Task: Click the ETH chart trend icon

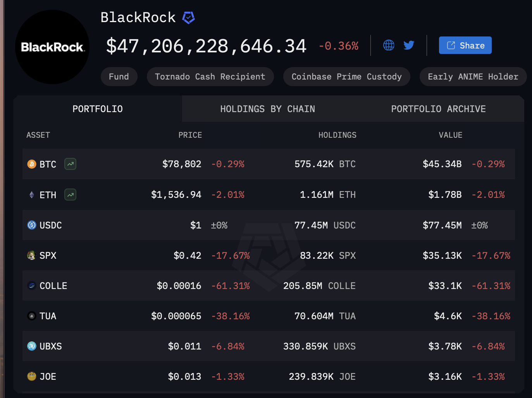Action: click(70, 194)
